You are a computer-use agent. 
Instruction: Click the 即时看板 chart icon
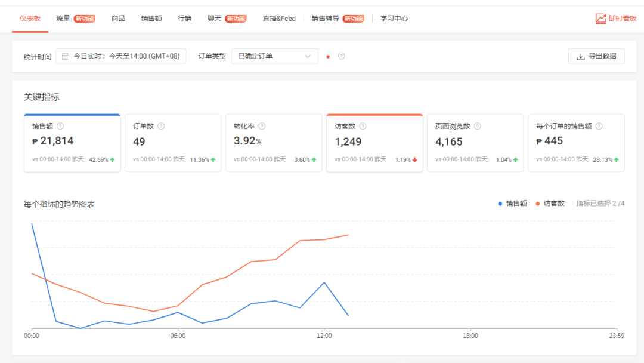[601, 19]
